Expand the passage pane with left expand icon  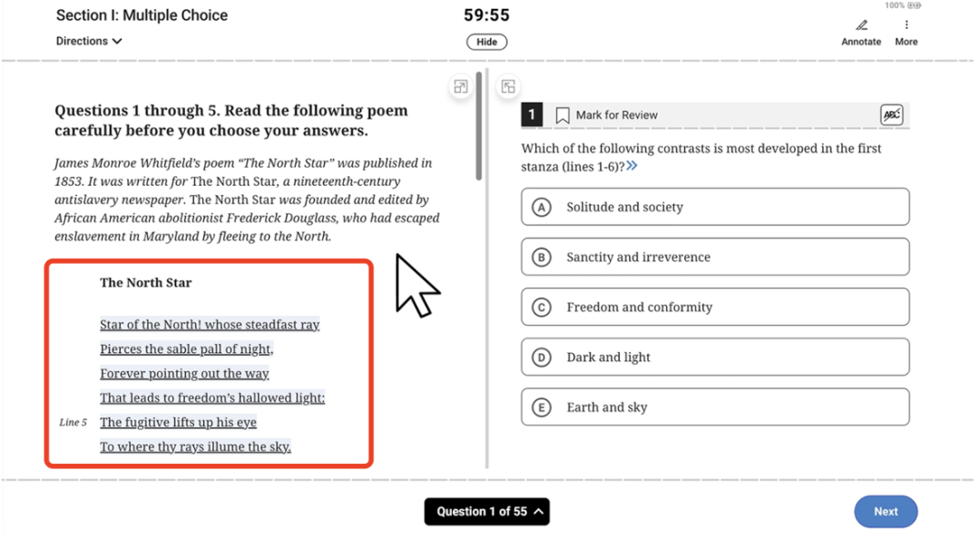pyautogui.click(x=461, y=87)
